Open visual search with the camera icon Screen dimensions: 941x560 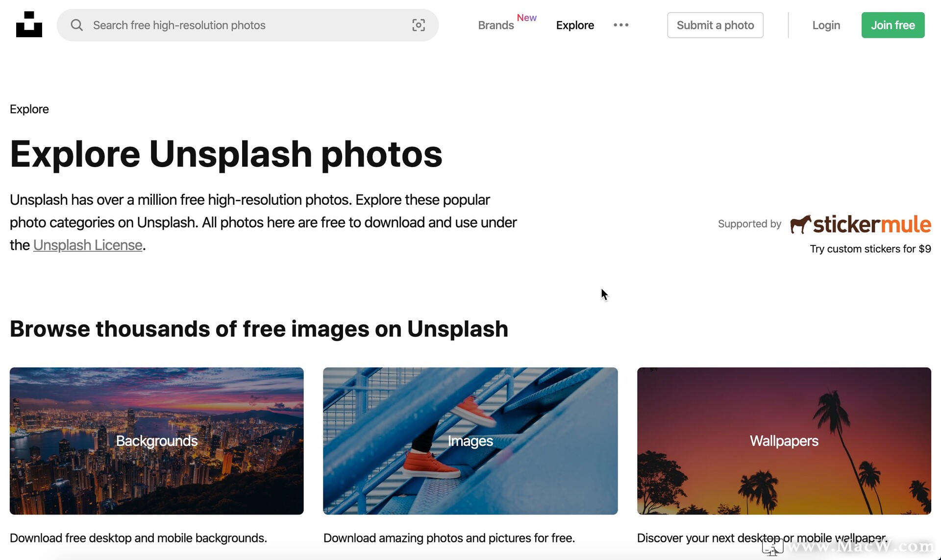point(418,25)
